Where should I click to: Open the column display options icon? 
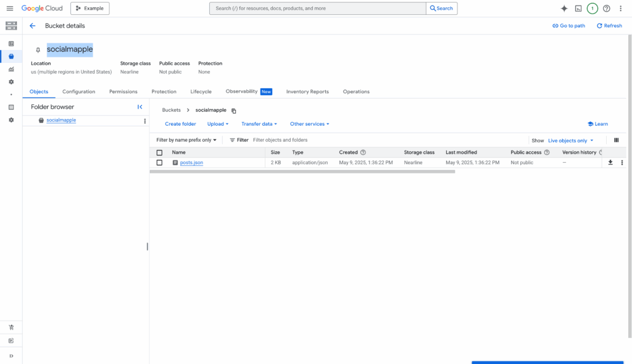click(617, 140)
